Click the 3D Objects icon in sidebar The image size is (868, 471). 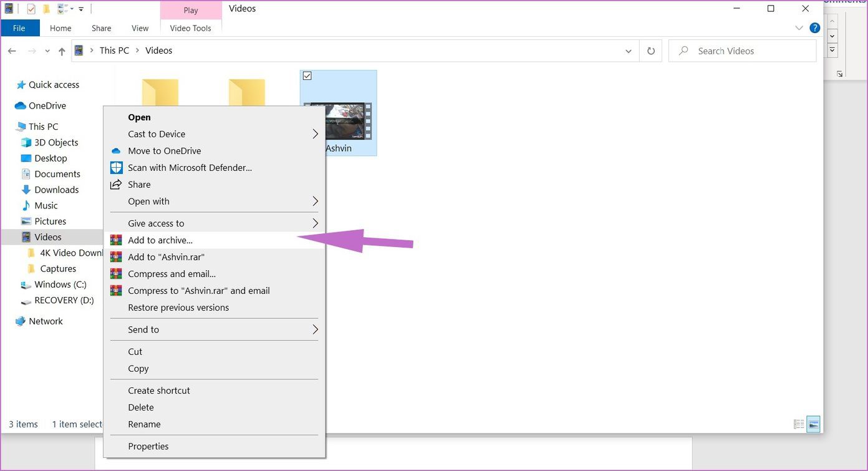click(26, 143)
